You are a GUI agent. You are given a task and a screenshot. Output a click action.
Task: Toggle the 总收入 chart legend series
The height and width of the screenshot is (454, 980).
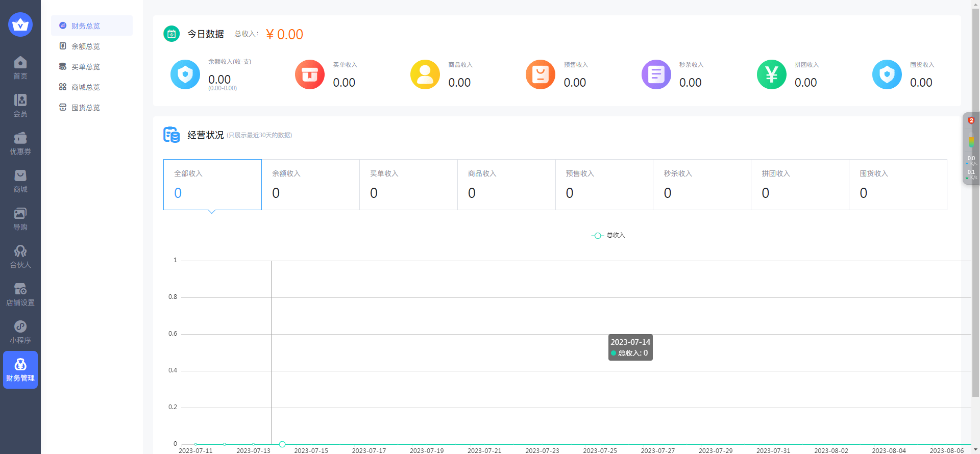pyautogui.click(x=608, y=235)
